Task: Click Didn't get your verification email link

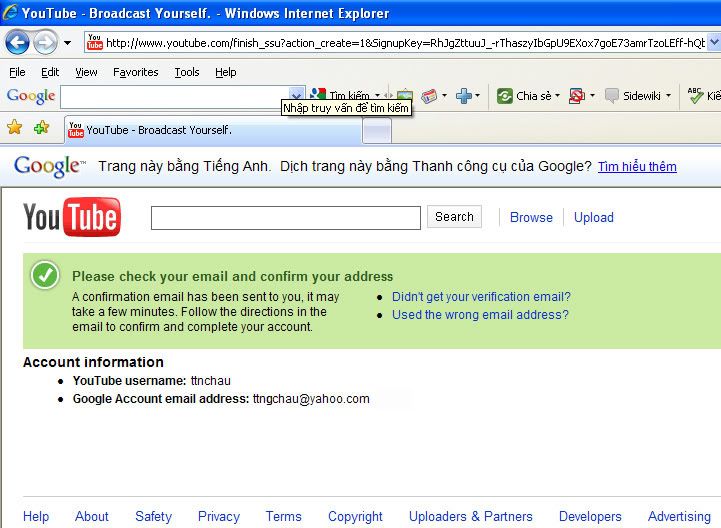Action: tap(481, 297)
